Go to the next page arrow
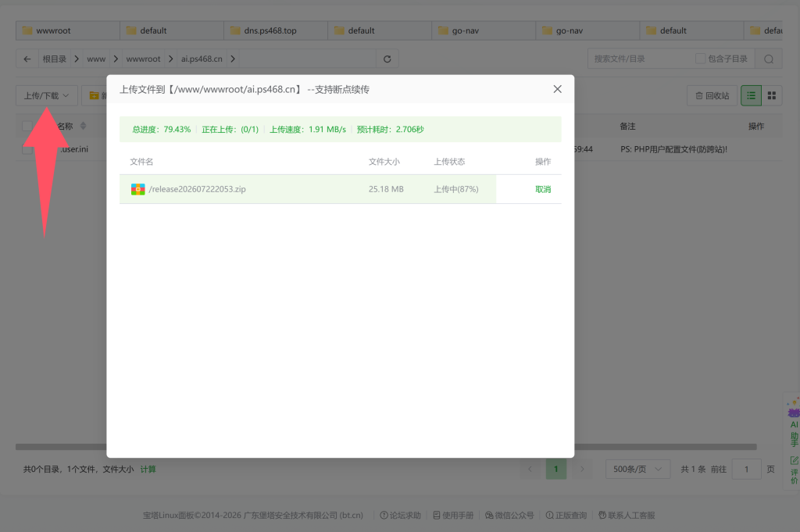The width and height of the screenshot is (800, 532). click(x=582, y=470)
